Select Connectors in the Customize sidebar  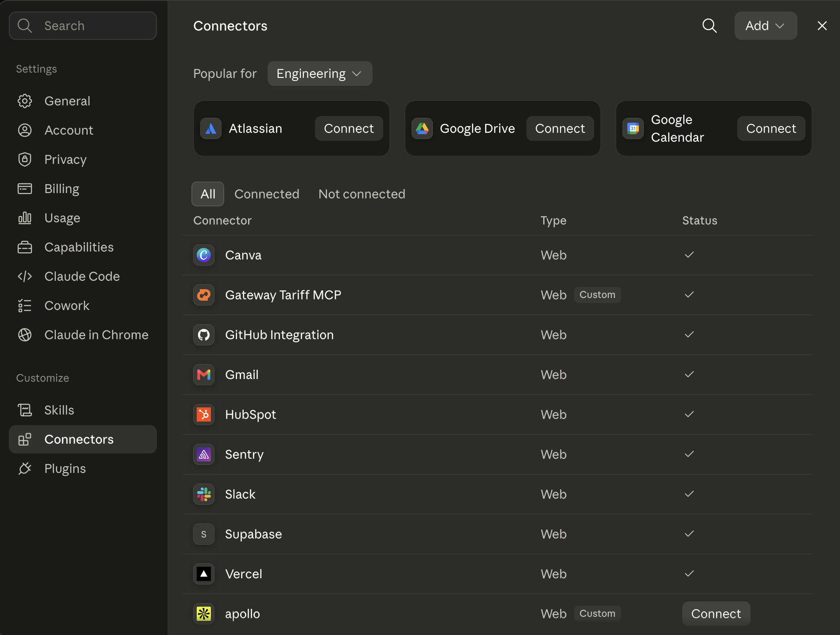pos(83,439)
